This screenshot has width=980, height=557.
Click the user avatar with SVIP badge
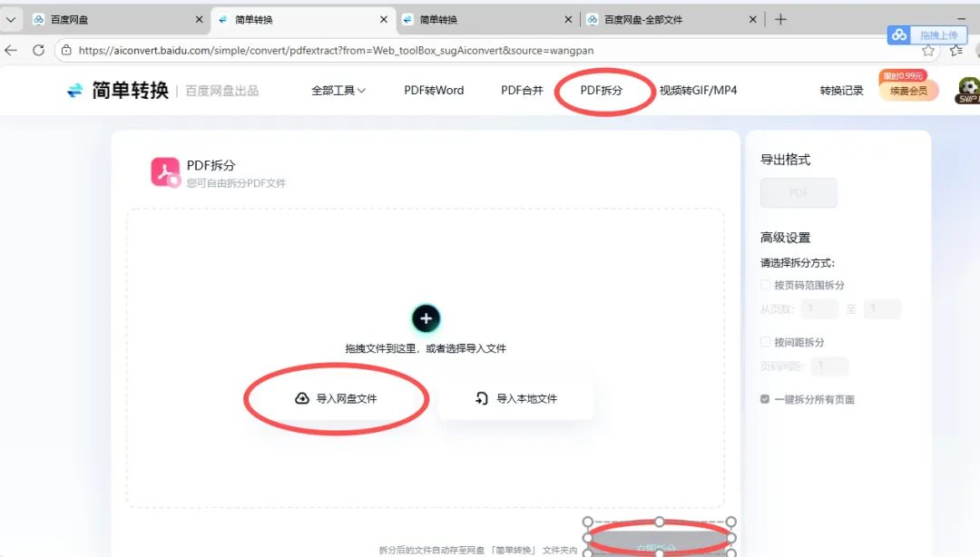tap(967, 91)
